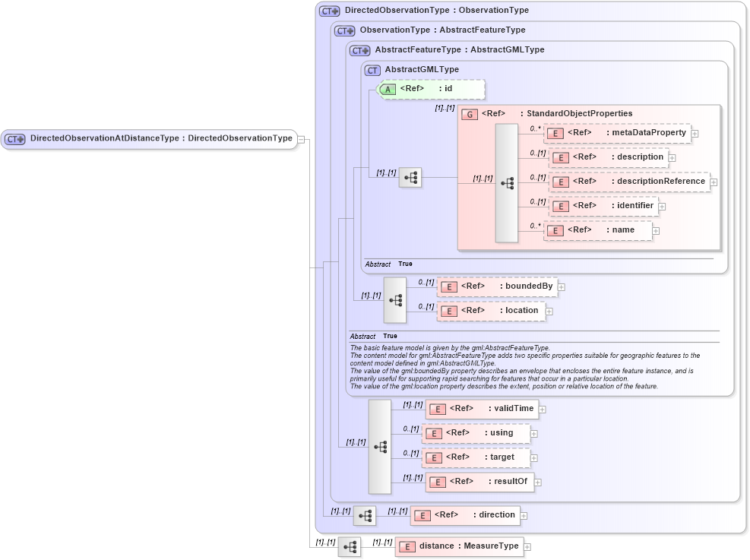Expand the metaDataProperty element
The width and height of the screenshot is (750, 560).
pos(695,134)
